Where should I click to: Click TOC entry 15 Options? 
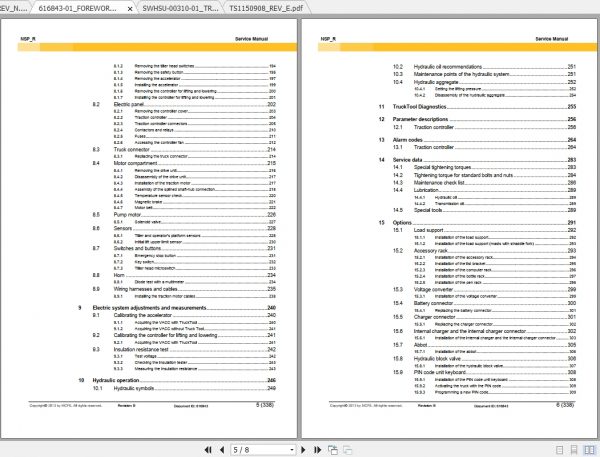(477, 222)
